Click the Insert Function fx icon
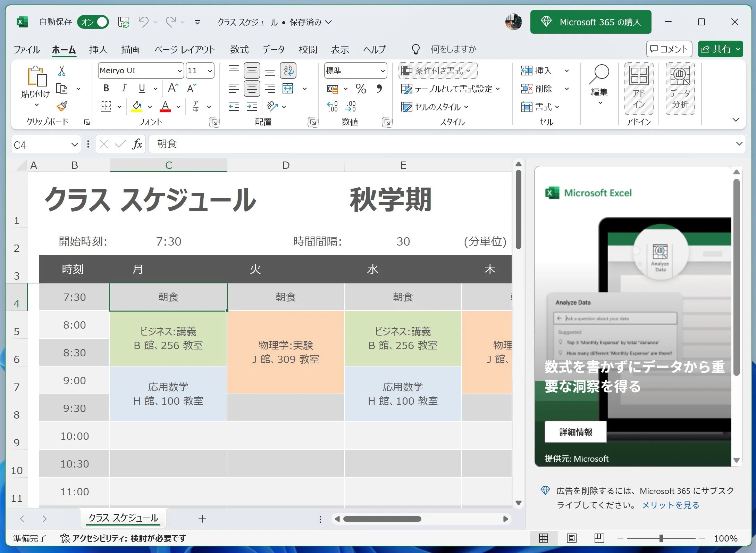Screen dimensions: 756x553 click(137, 144)
